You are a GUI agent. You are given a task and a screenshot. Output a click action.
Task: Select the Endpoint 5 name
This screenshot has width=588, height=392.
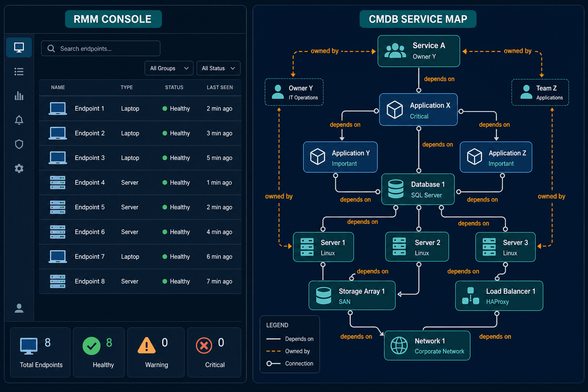pyautogui.click(x=90, y=207)
